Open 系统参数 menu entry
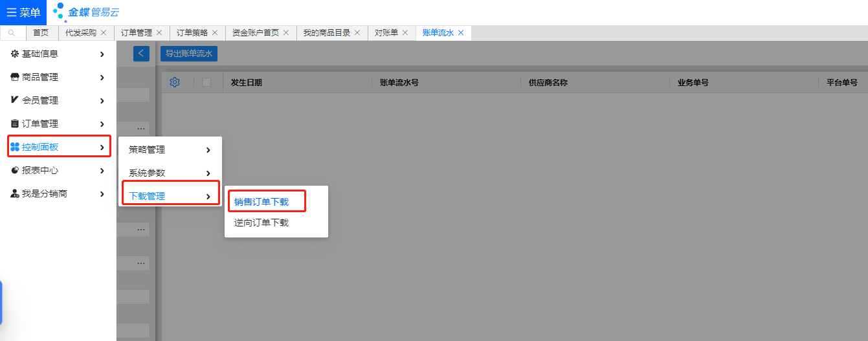This screenshot has height=341, width=868. 170,173
